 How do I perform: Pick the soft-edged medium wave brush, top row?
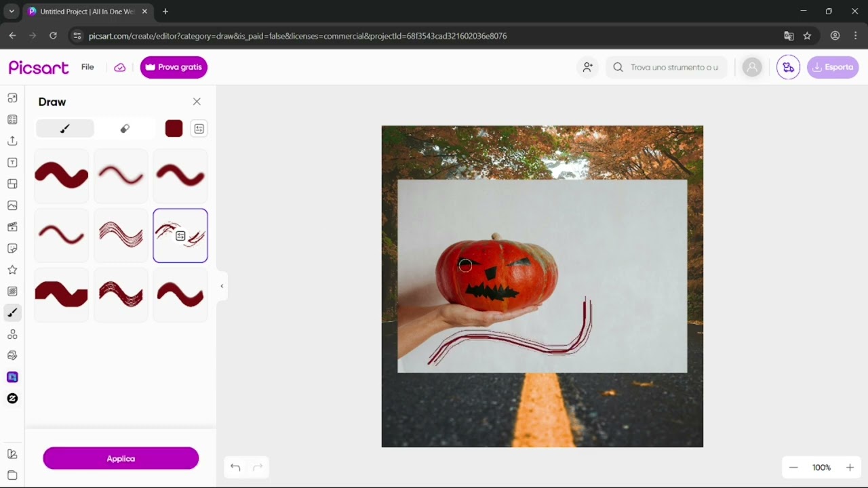pyautogui.click(x=180, y=176)
